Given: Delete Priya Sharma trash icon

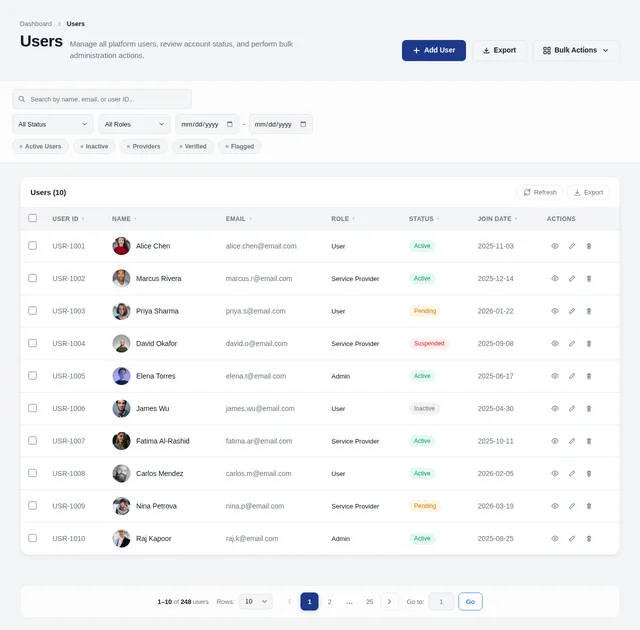Looking at the screenshot, I should tap(589, 311).
